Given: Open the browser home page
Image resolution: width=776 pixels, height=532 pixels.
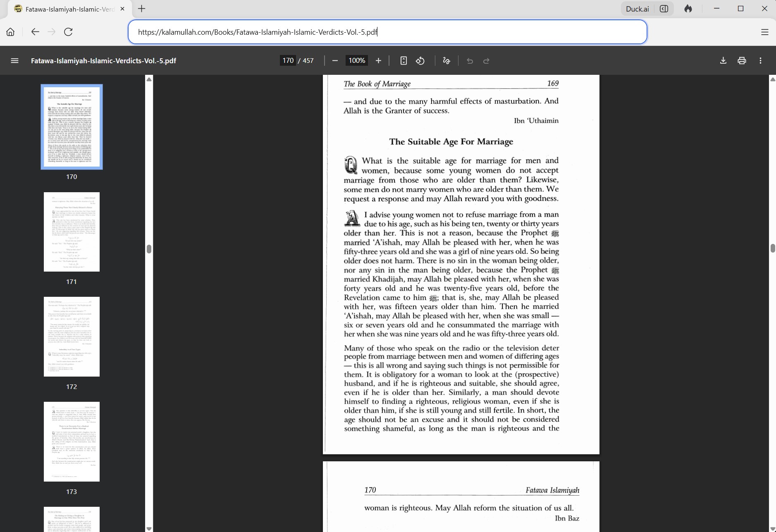Looking at the screenshot, I should click(10, 32).
